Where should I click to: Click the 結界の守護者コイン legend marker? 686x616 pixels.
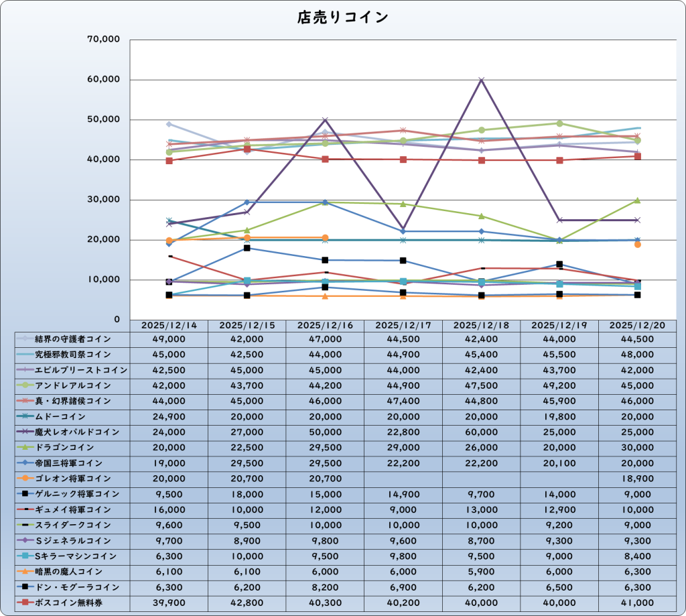[25, 338]
